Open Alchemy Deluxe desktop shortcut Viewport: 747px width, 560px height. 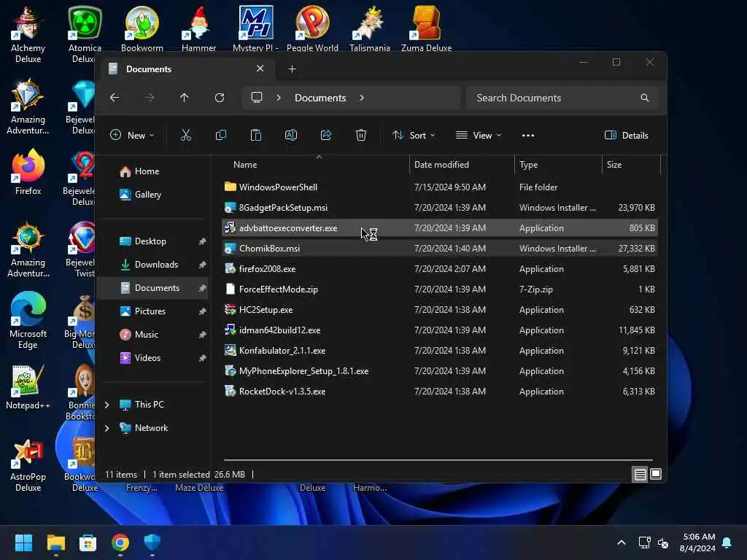pos(28,35)
